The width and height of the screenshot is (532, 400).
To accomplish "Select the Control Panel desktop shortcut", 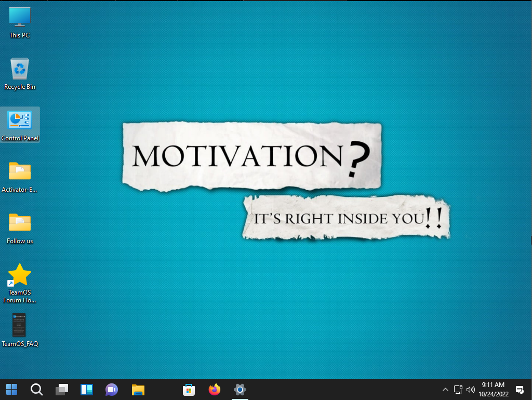I will click(x=20, y=125).
